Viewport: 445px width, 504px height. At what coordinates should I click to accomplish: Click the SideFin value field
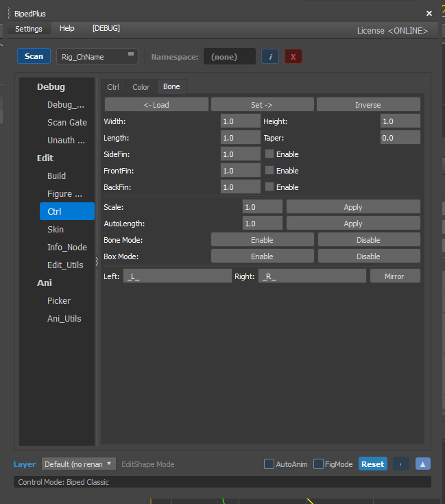[x=241, y=154]
